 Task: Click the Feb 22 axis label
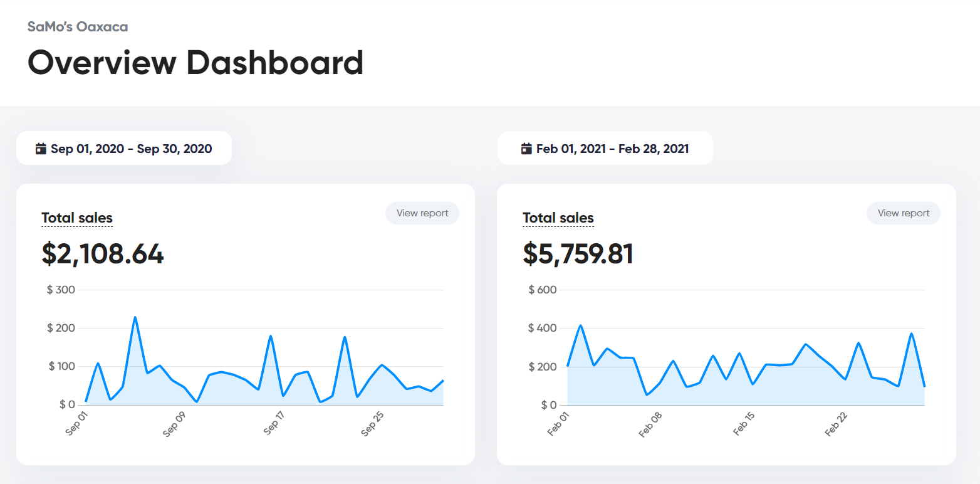[836, 423]
